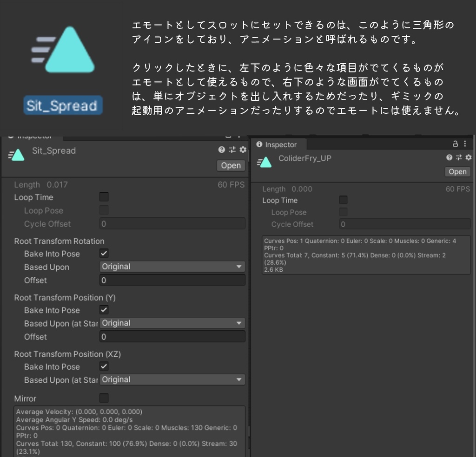Enable Loop Time for the Sit_Spread clip
Viewport: 476px width, 457px height.
point(103,197)
